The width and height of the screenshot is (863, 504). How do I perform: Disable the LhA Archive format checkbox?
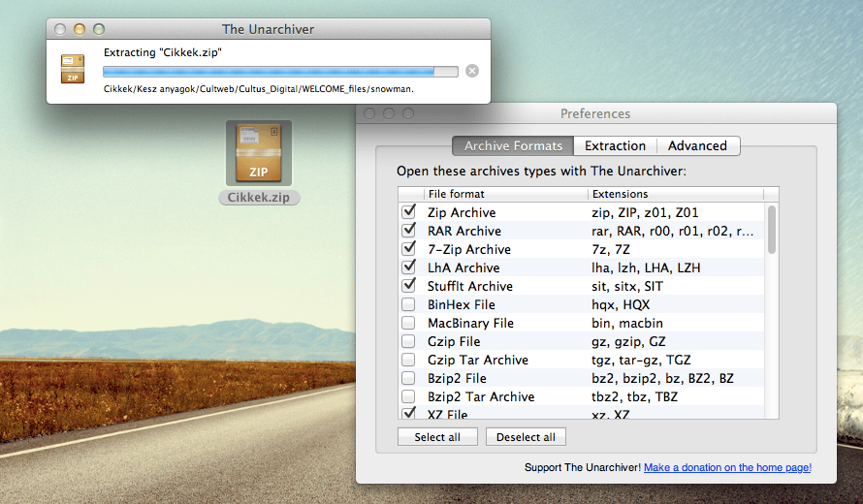pos(408,267)
